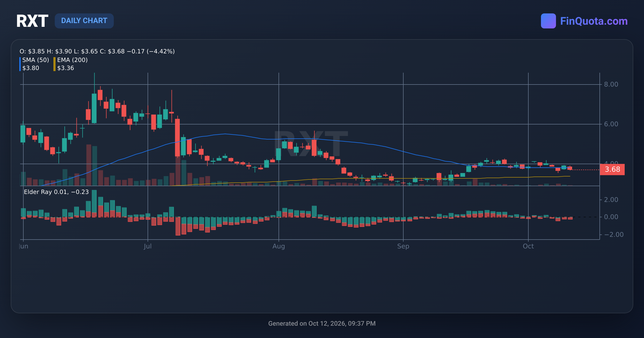This screenshot has height=338, width=644.
Task: Open the FinQuota.com link
Action: coord(594,21)
